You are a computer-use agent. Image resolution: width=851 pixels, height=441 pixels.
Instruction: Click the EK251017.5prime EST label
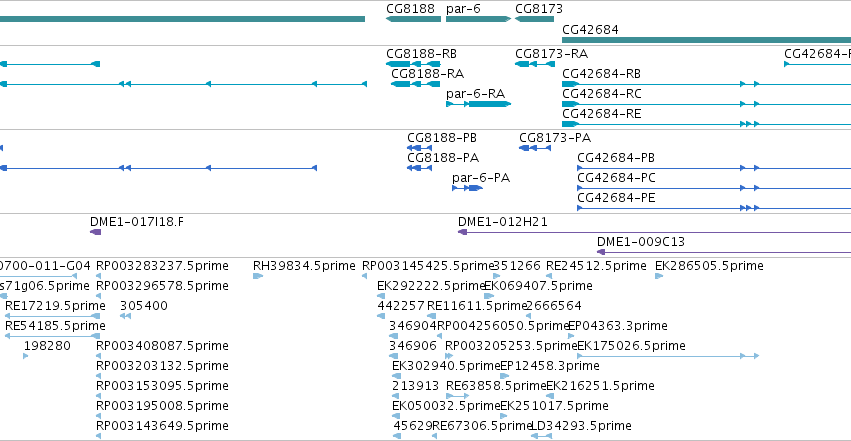tap(554, 406)
